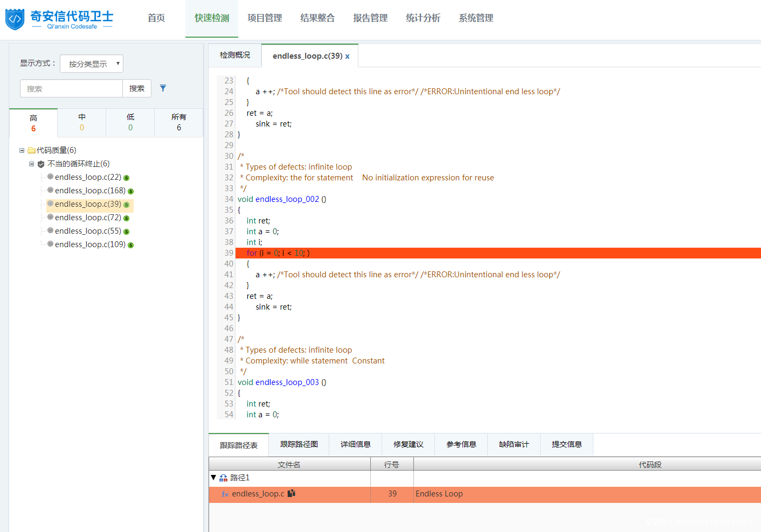Click grey status dot of endless_loop.c(72)
761x532 pixels.
pyautogui.click(x=50, y=217)
